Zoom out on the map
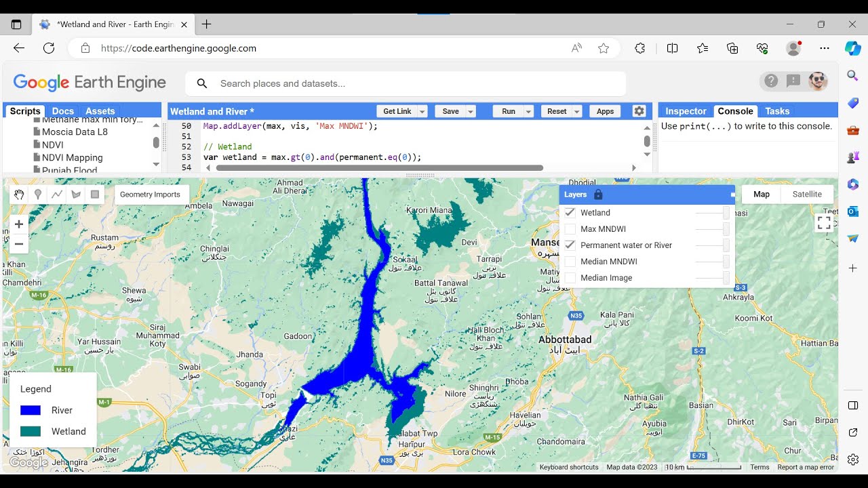 [x=19, y=244]
